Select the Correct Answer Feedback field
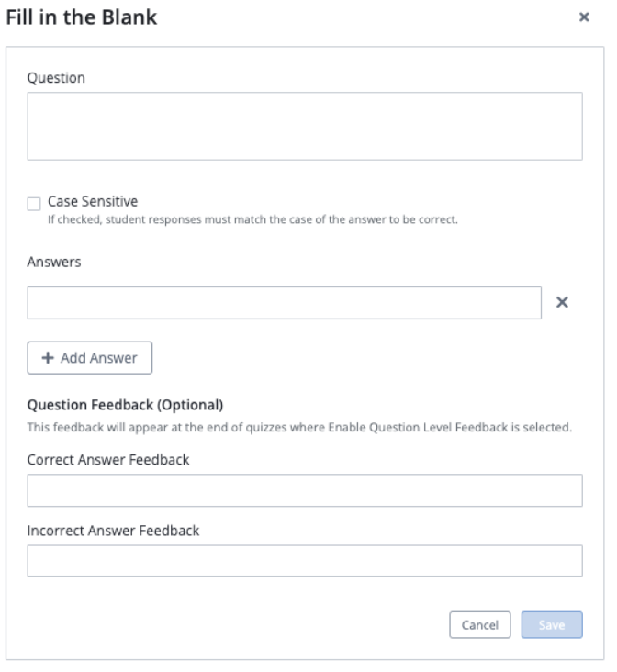The width and height of the screenshot is (617, 672). tap(305, 490)
